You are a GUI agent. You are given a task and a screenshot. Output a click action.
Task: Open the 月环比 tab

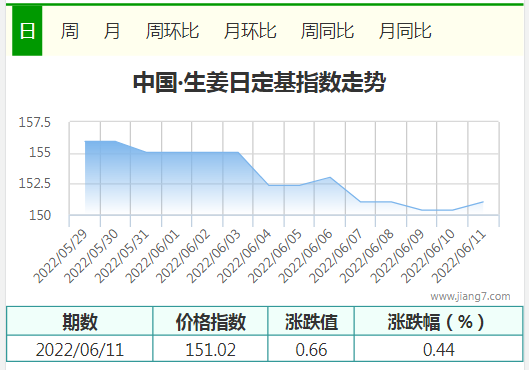250,31
